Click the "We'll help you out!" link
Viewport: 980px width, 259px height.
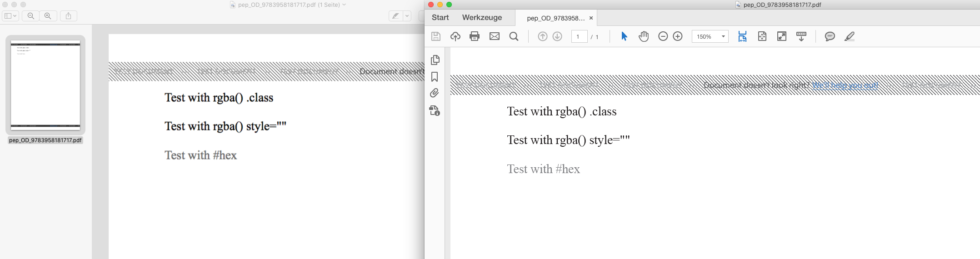[845, 85]
